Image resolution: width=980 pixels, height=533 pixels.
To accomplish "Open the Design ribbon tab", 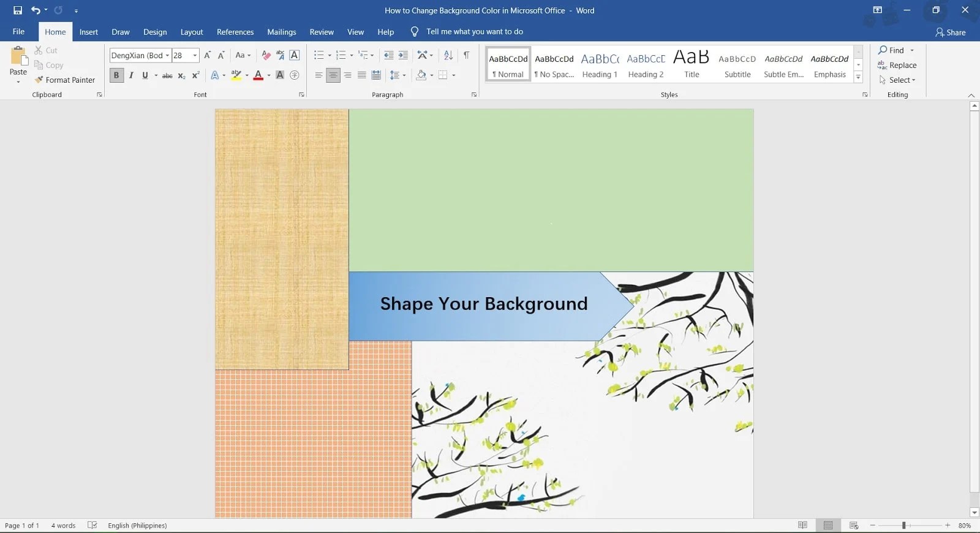I will tap(155, 32).
